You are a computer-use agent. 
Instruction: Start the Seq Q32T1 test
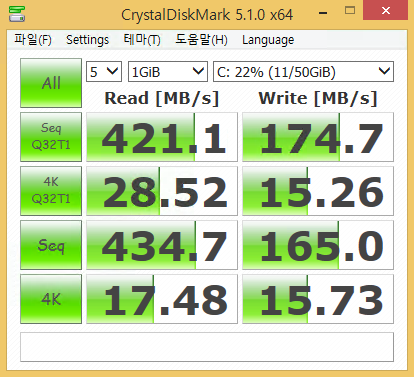point(51,137)
